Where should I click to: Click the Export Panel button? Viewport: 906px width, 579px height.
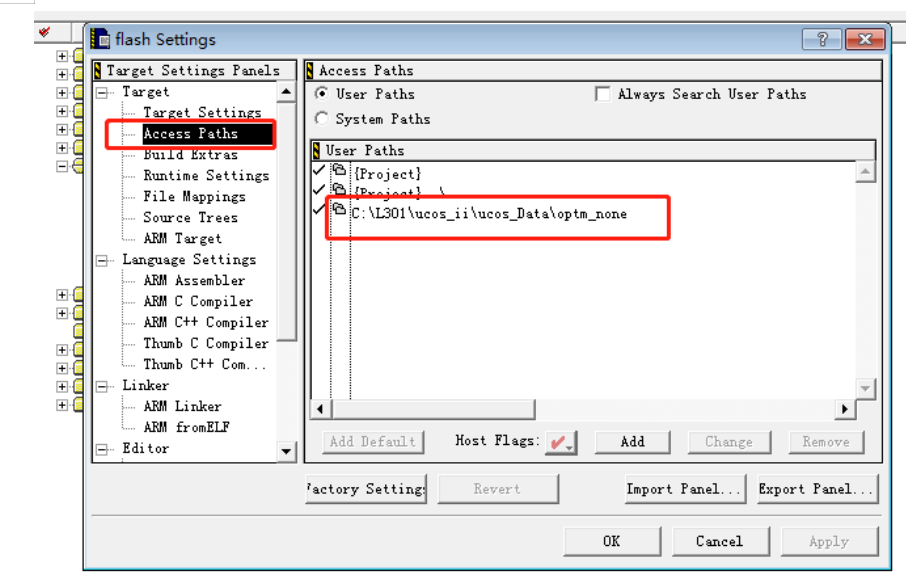pos(818,489)
